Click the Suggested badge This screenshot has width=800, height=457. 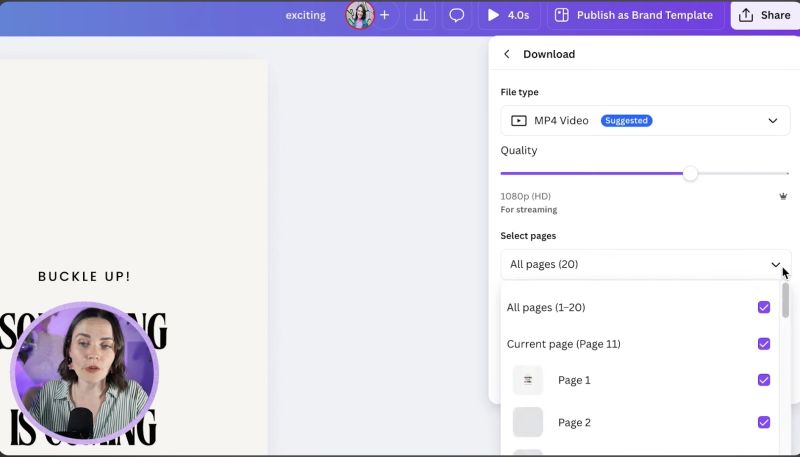tap(626, 121)
